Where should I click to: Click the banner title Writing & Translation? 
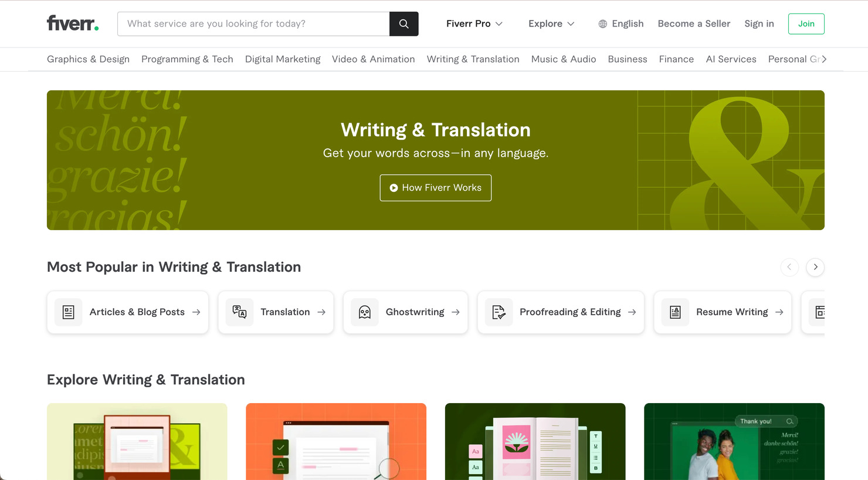point(436,130)
